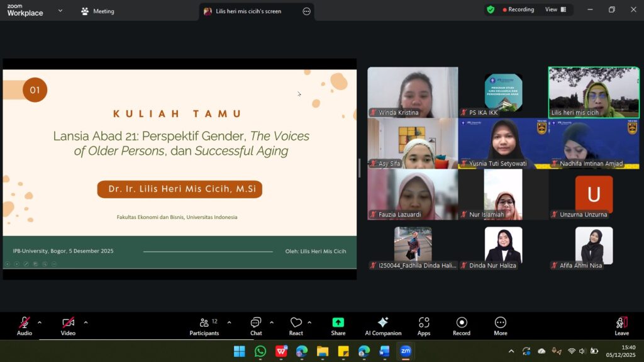Launch AI Companion
644x362 pixels.
point(383,325)
